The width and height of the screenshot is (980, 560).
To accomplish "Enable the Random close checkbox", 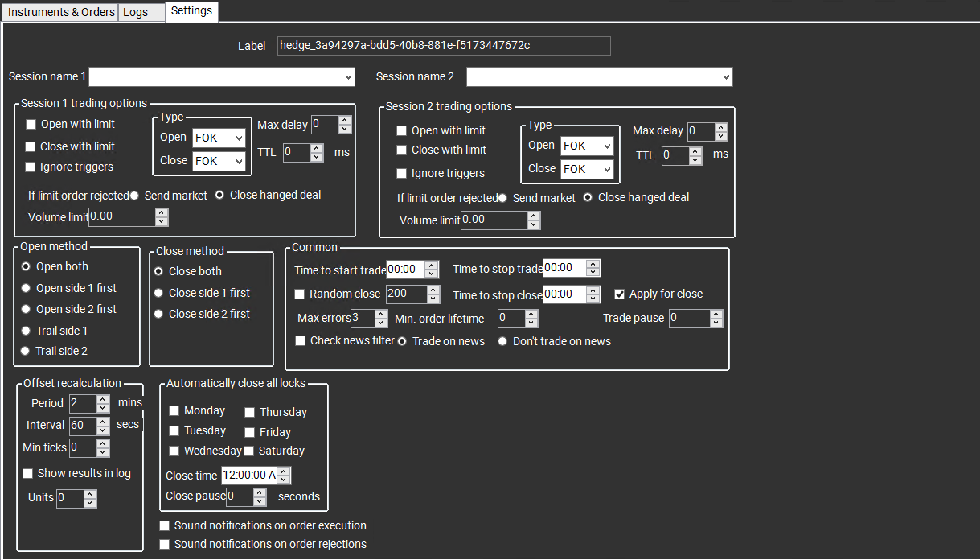I will 300,294.
